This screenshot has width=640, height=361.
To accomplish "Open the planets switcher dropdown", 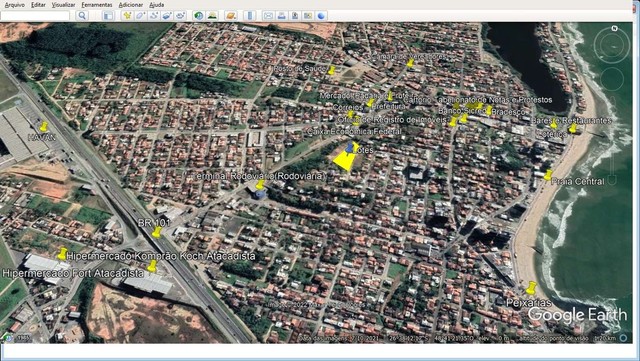I will tap(231, 16).
